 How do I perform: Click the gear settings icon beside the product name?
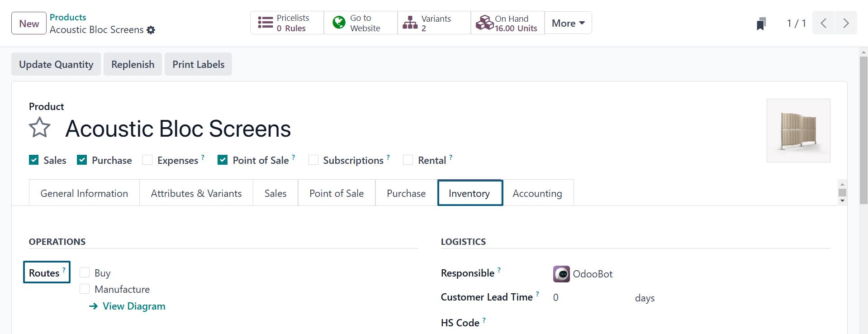pyautogui.click(x=151, y=30)
